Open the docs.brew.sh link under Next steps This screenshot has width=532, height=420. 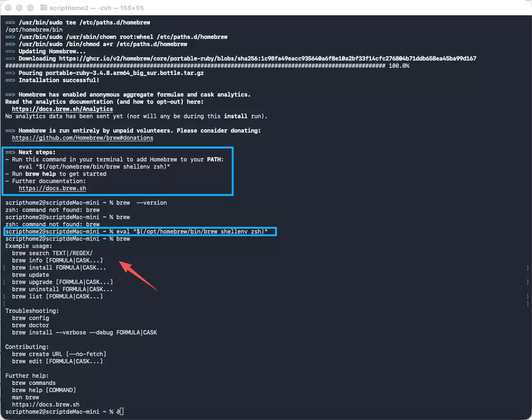point(52,188)
